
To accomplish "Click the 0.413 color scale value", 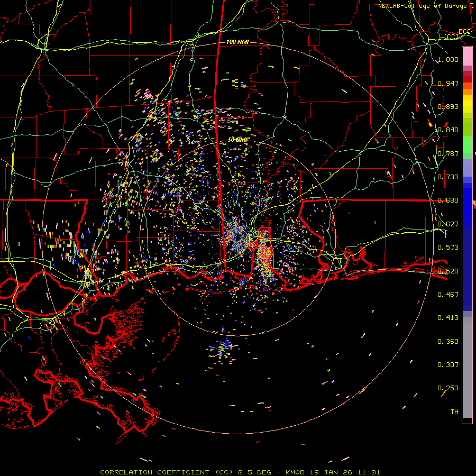I will (x=448, y=318).
